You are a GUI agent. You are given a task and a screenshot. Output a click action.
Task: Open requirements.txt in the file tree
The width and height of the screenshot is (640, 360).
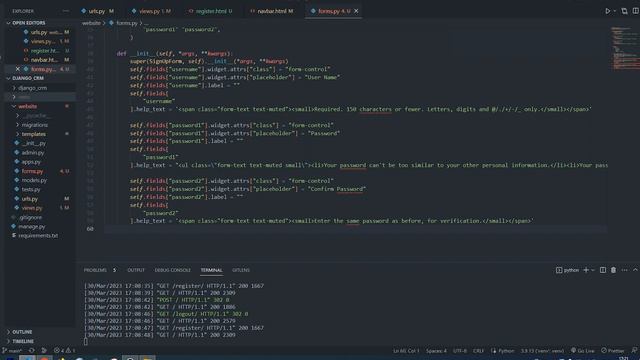point(38,236)
